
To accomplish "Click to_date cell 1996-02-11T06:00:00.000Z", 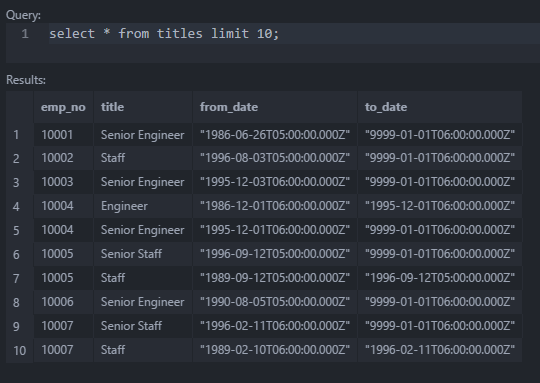I will [x=440, y=350].
